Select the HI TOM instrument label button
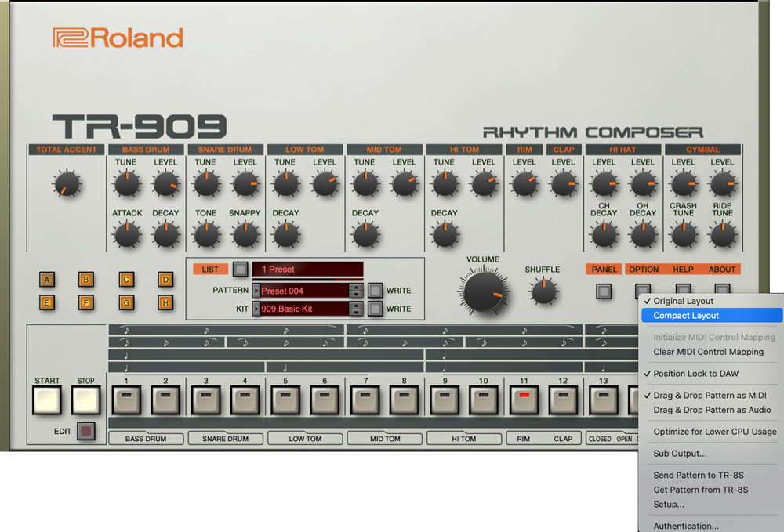This screenshot has height=532, width=784. click(464, 439)
